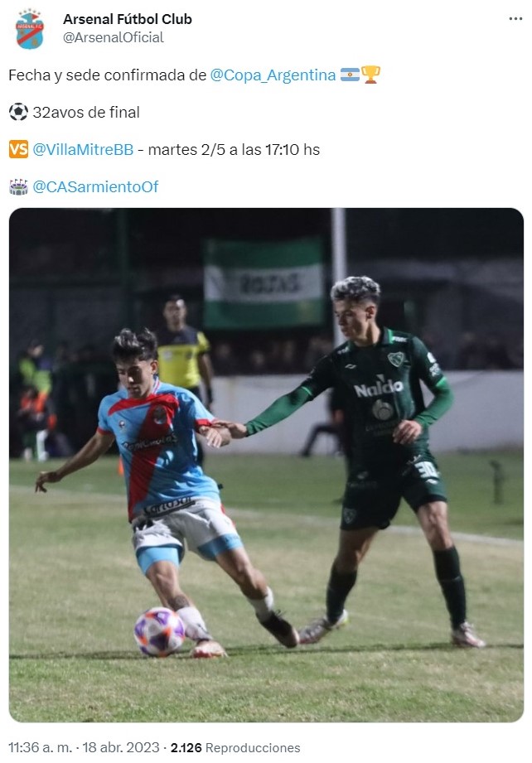Follow the @Copa_Argentina mention
The width and height of the screenshot is (532, 763).
coord(273,75)
